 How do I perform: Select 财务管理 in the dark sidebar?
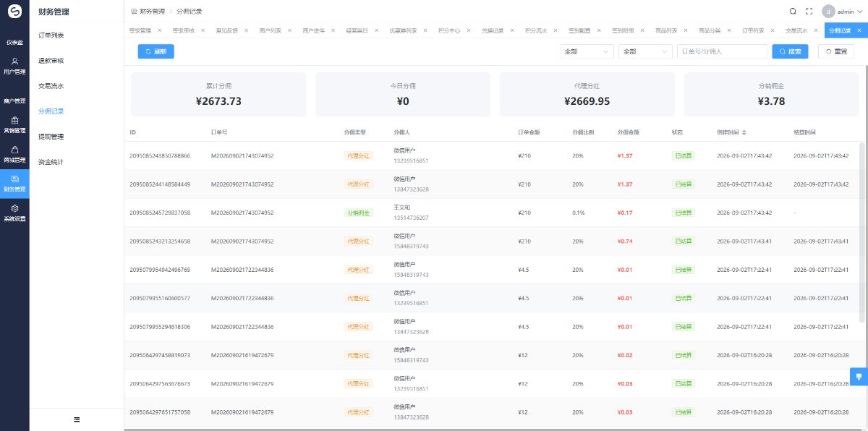[x=14, y=183]
